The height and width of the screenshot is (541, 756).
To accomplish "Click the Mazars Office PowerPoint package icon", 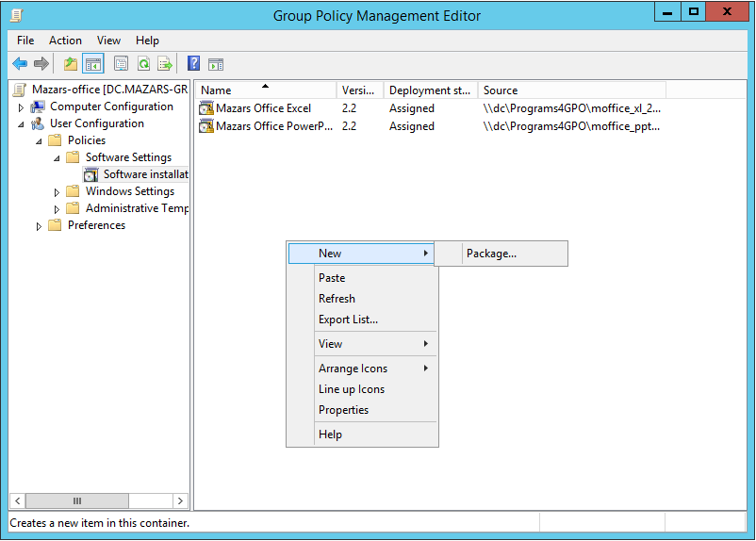I will pyautogui.click(x=206, y=126).
